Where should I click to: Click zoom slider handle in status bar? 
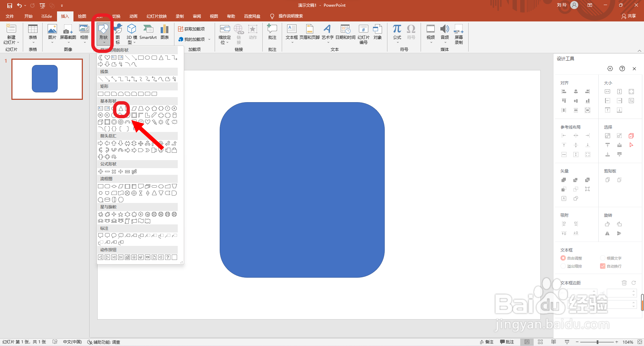tap(597, 342)
